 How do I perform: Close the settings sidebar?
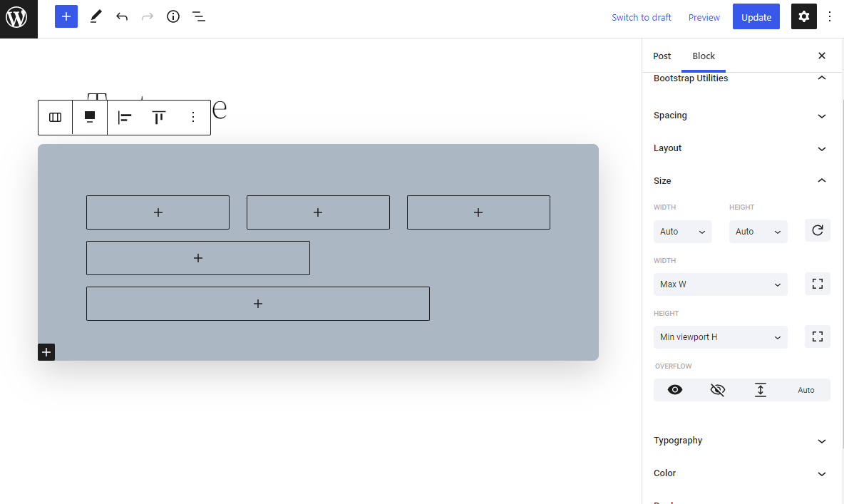click(822, 56)
